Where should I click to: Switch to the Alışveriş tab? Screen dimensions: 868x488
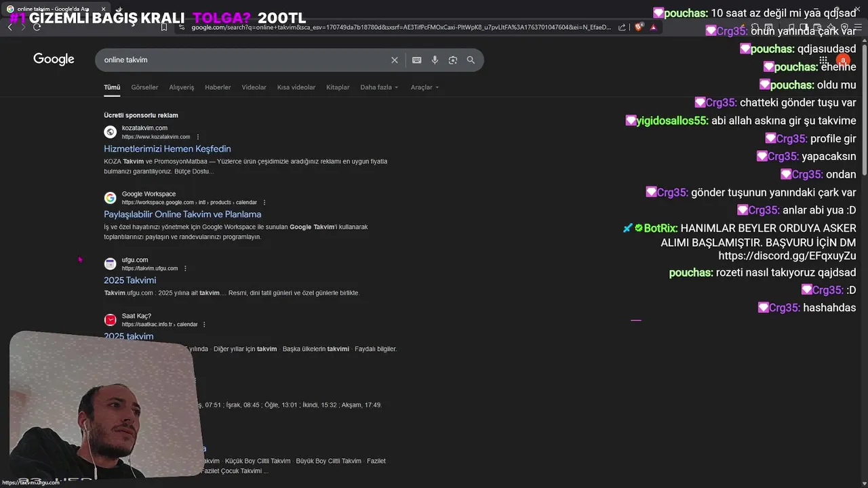coord(182,87)
